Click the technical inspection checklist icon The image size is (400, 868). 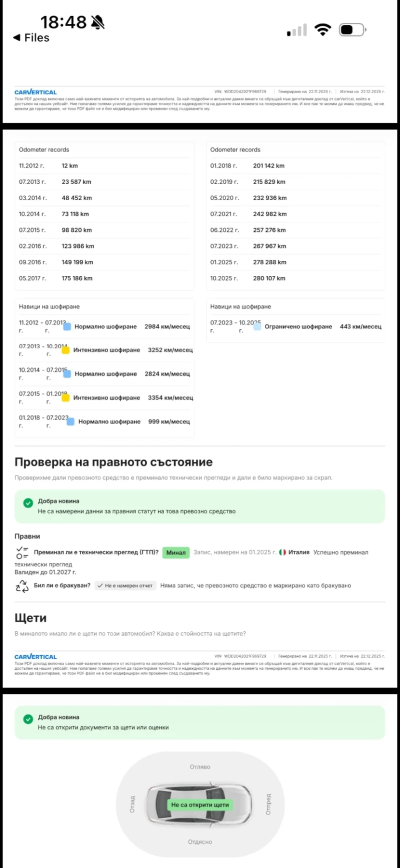22,553
